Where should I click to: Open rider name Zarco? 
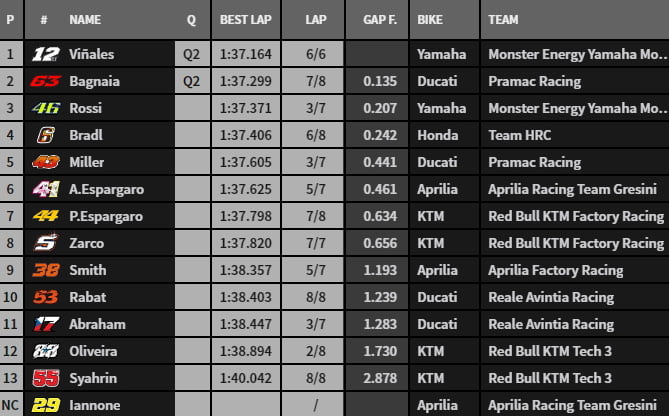[86, 243]
